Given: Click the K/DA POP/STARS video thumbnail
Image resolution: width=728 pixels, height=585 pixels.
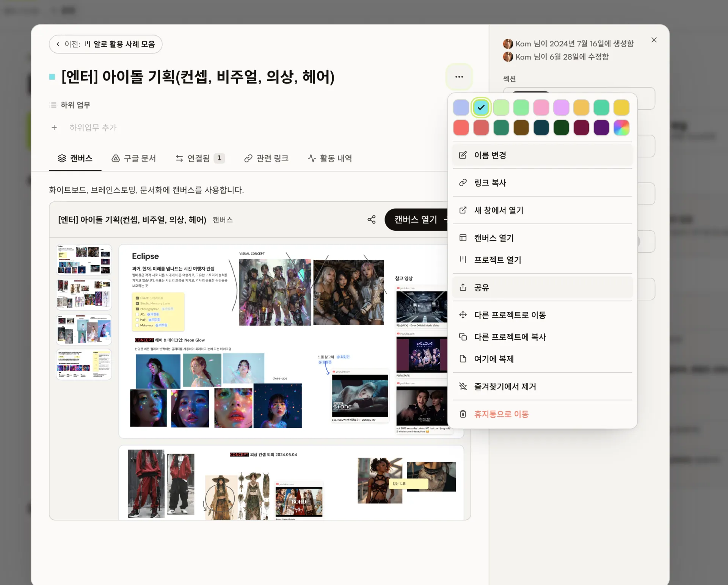Looking at the screenshot, I should pos(422,354).
